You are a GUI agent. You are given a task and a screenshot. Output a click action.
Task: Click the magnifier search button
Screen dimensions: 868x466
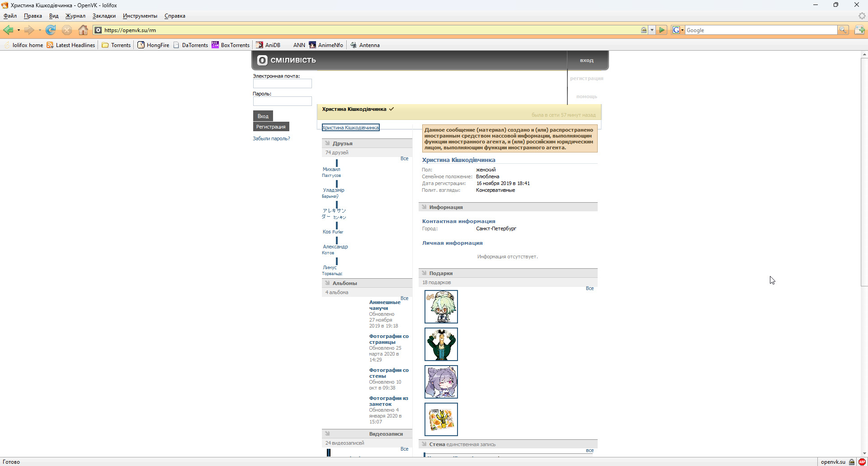pos(843,30)
